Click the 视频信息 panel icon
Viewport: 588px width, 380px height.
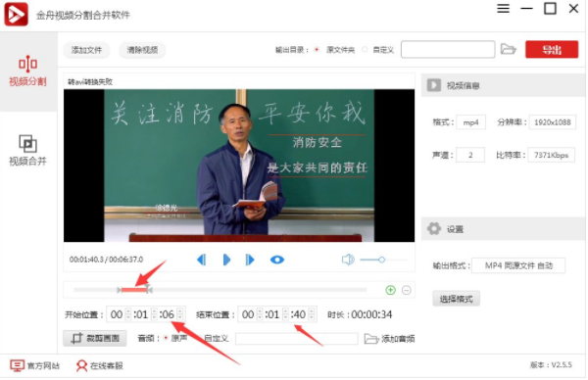point(434,85)
